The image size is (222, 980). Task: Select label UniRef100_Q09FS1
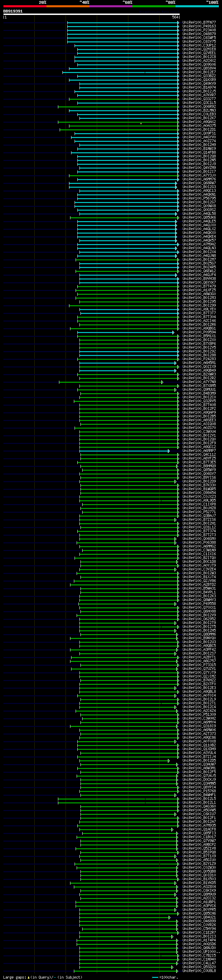[x=199, y=133]
